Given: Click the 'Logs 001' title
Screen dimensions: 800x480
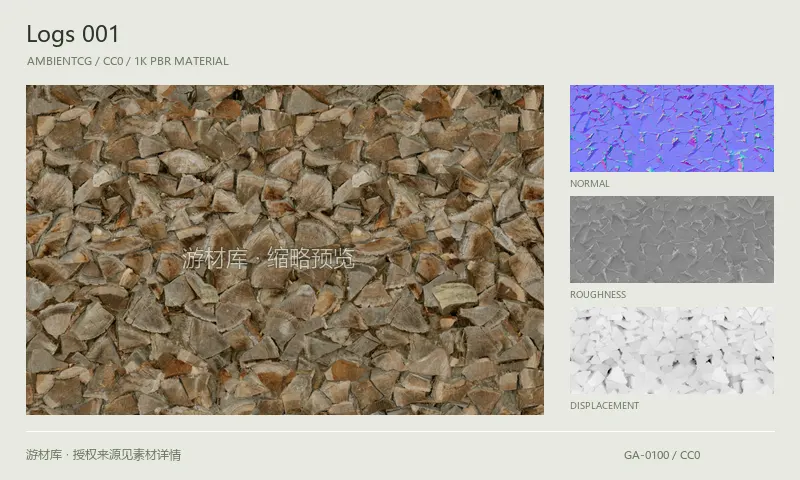Looking at the screenshot, I should pyautogui.click(x=72, y=35).
